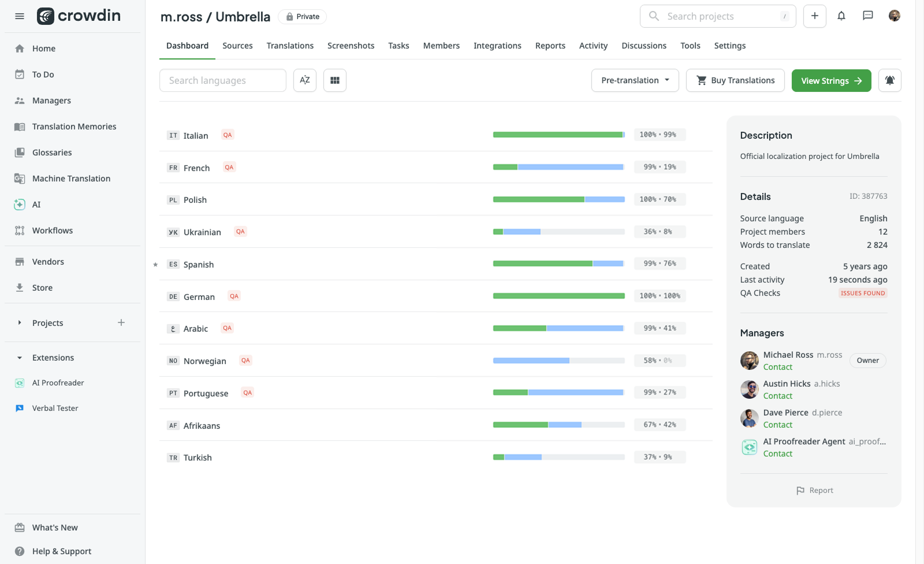
Task: Open the AI Proofreader extension
Action: click(x=57, y=383)
